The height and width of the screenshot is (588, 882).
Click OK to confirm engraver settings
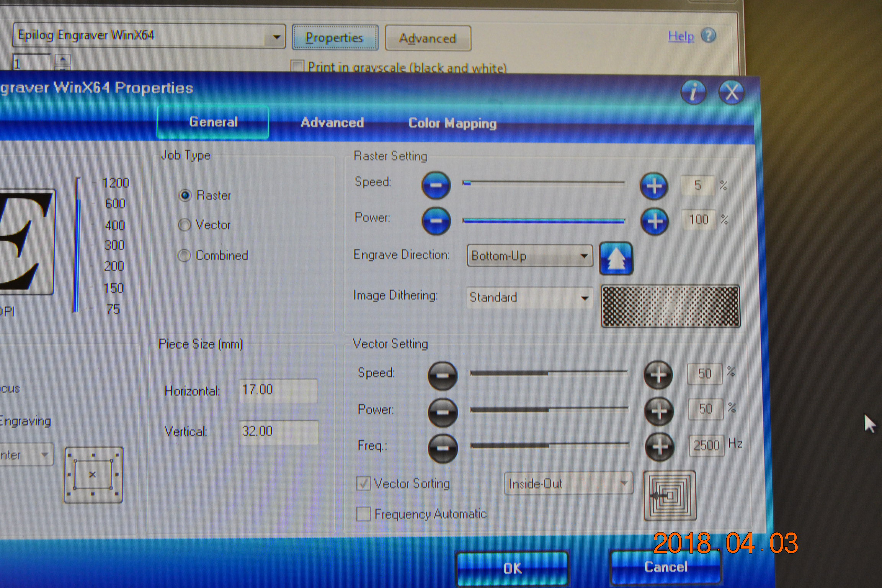[x=513, y=568]
